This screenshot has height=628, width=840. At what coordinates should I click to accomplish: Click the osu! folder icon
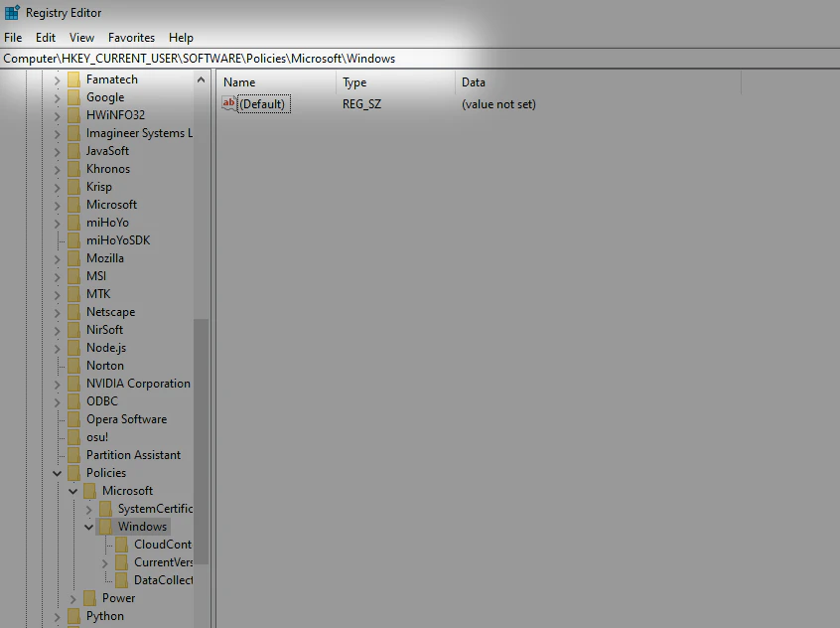(x=73, y=437)
